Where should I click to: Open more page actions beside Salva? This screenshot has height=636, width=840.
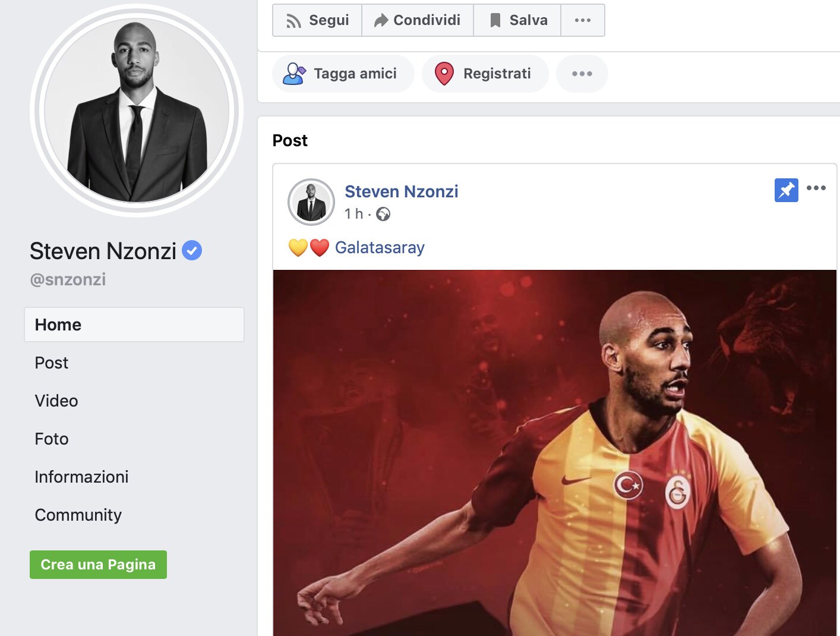click(x=583, y=20)
